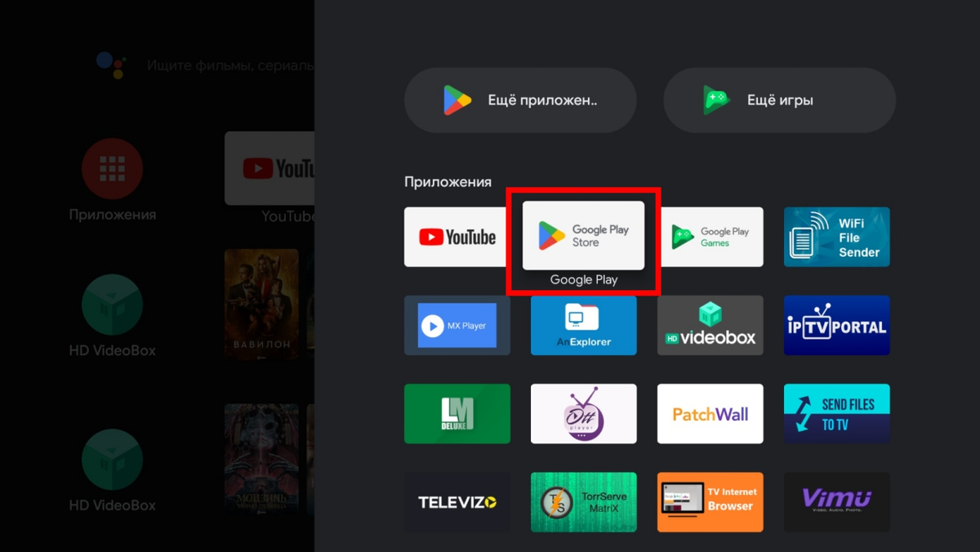
Task: Launch PatchWall app
Action: (710, 413)
